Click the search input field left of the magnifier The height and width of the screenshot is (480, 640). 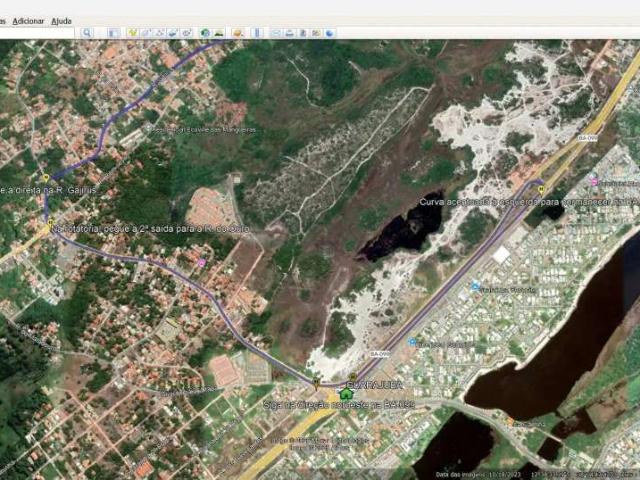coord(37,33)
